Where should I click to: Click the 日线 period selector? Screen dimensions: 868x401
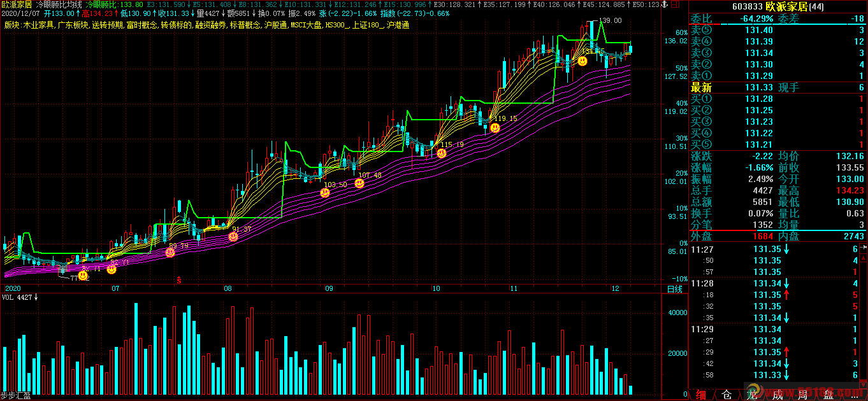point(674,288)
